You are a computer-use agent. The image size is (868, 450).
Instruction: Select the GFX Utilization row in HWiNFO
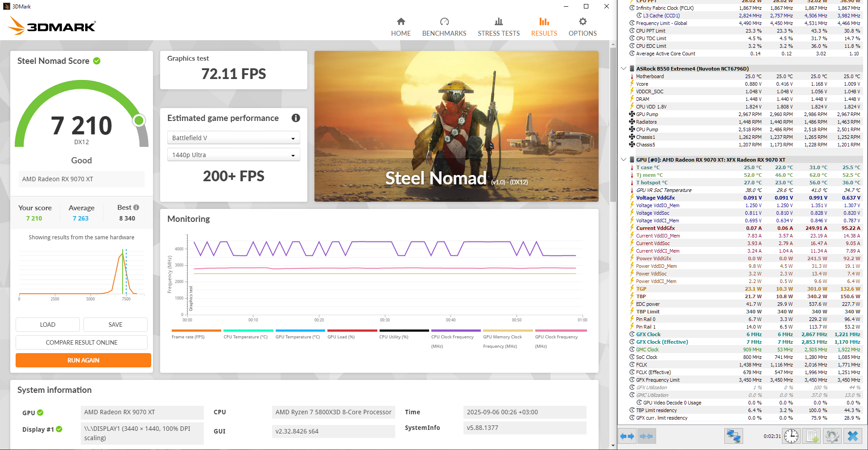point(744,387)
